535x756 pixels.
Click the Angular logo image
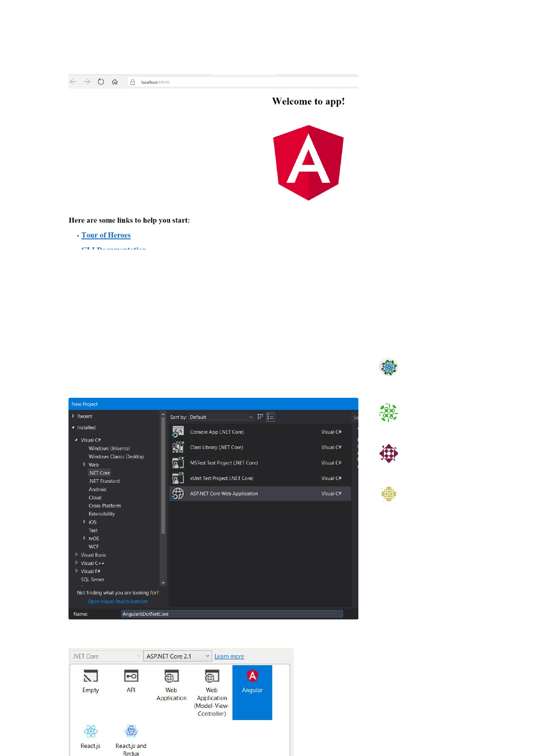click(308, 162)
